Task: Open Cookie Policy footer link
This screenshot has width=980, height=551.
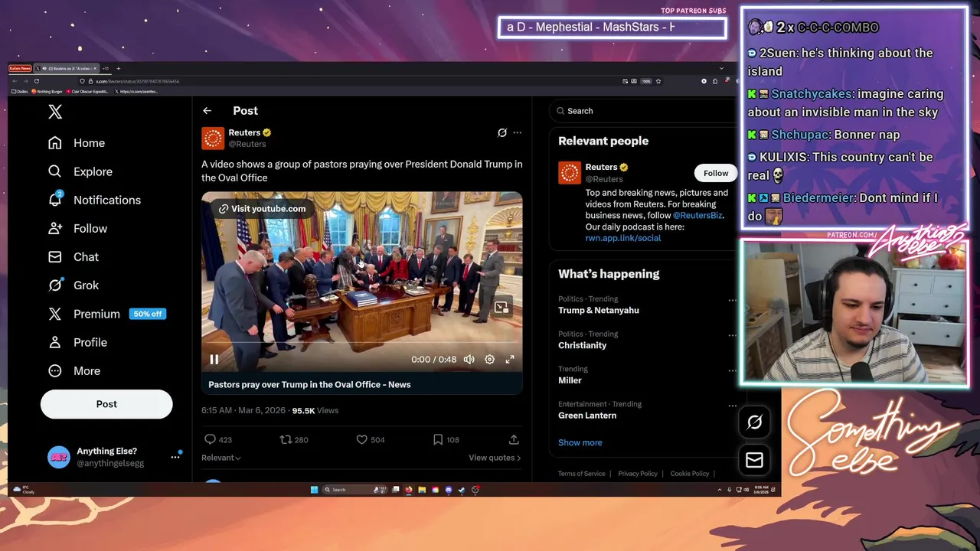Action: (x=690, y=474)
